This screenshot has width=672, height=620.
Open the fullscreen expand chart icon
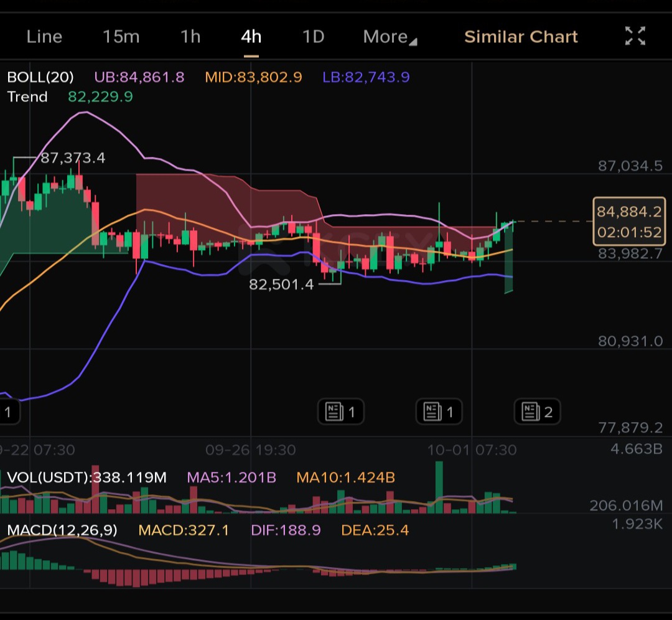(x=635, y=36)
